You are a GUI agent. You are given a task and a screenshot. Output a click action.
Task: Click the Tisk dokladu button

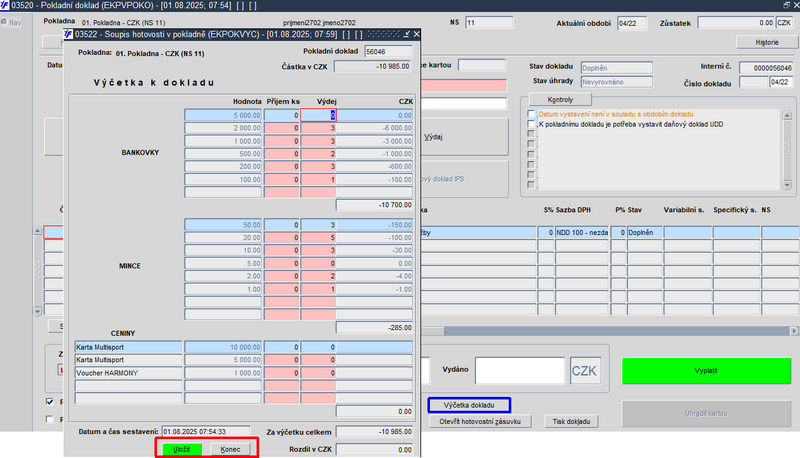(x=571, y=421)
